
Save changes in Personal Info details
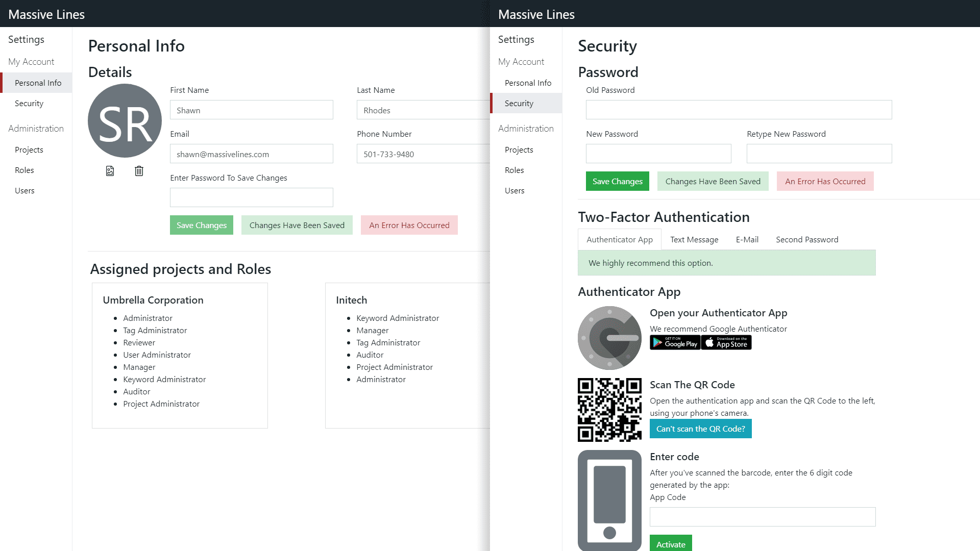(201, 226)
